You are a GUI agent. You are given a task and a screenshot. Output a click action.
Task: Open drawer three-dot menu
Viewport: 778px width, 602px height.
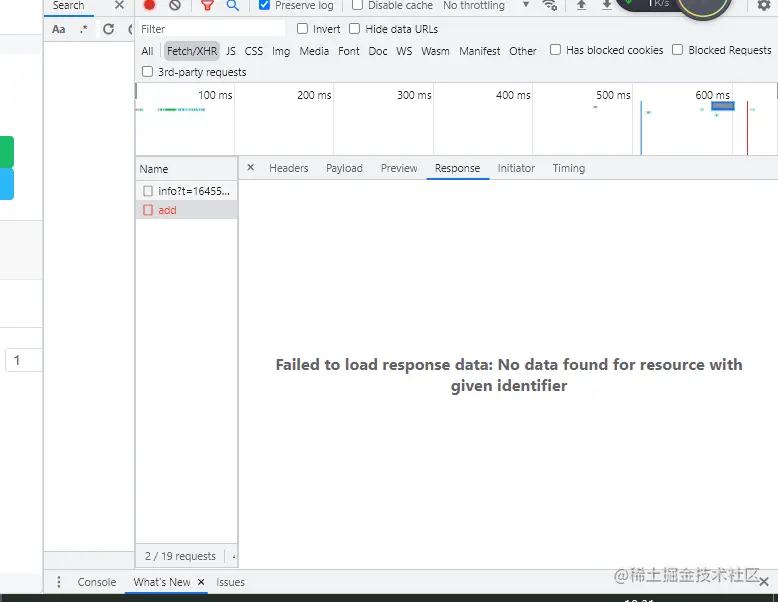click(59, 582)
